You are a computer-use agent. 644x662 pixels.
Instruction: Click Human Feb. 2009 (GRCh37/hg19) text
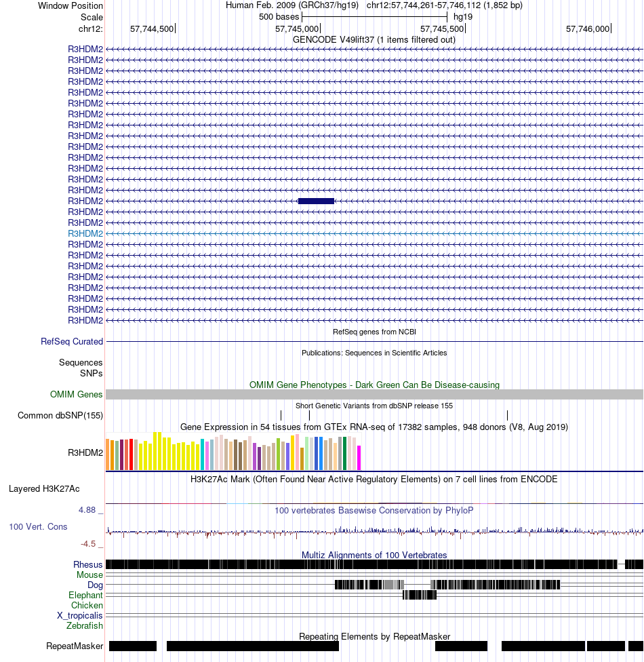coord(292,5)
